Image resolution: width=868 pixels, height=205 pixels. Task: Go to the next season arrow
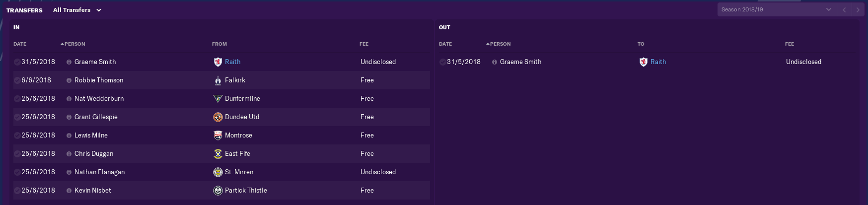(858, 9)
